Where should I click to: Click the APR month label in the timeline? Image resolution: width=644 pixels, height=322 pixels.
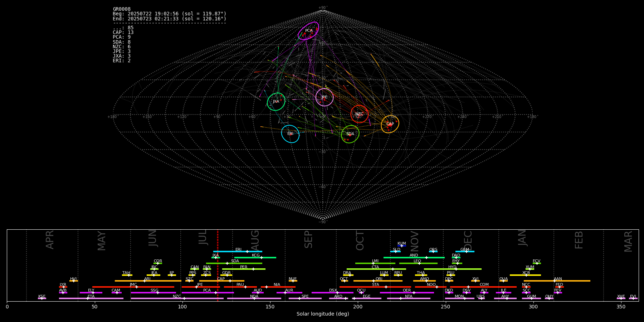(50, 240)
